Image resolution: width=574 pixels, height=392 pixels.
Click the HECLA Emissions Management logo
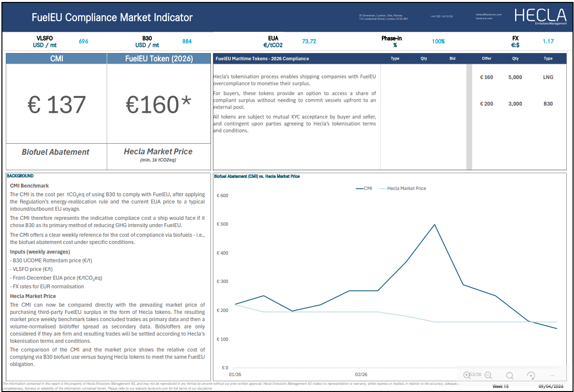[540, 16]
